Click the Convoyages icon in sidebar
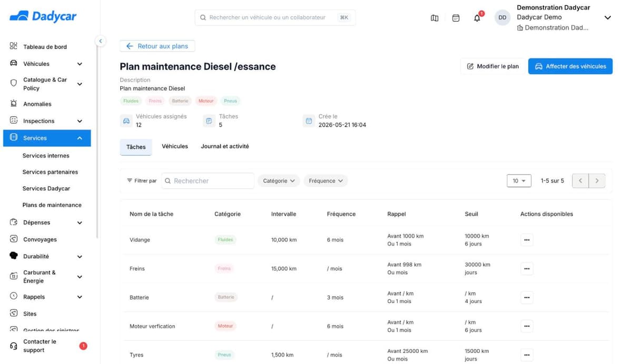 [x=14, y=239]
